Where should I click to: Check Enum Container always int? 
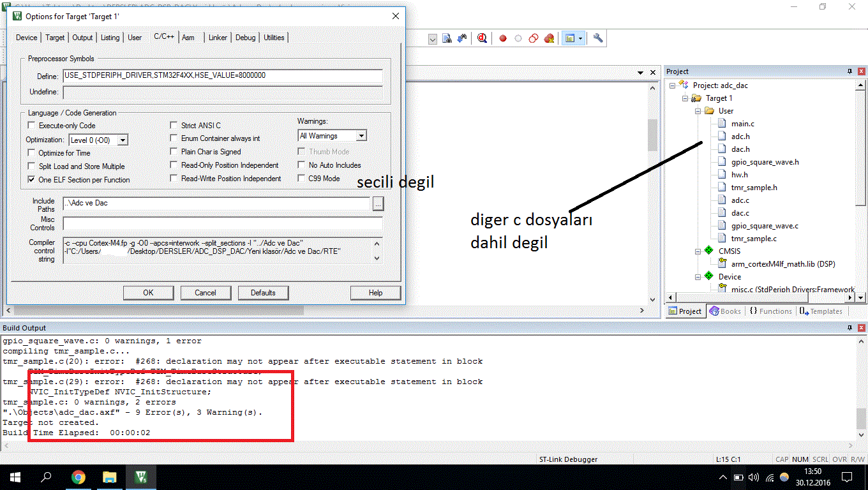[x=174, y=138]
